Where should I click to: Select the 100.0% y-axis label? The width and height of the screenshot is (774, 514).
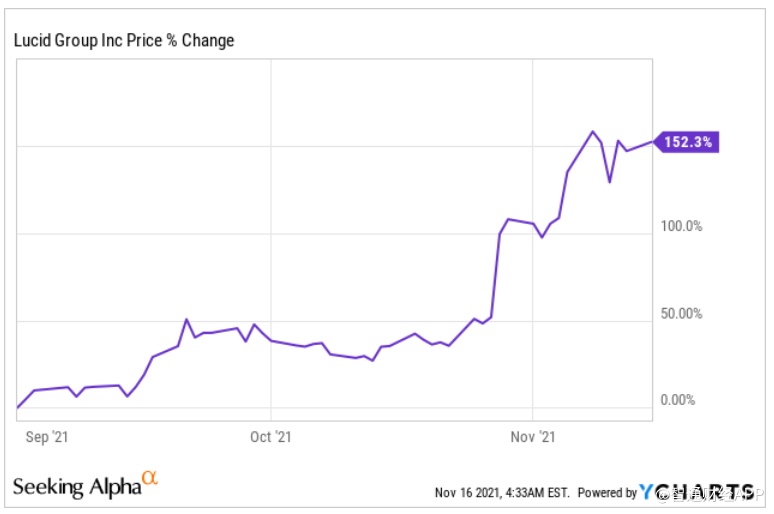683,226
